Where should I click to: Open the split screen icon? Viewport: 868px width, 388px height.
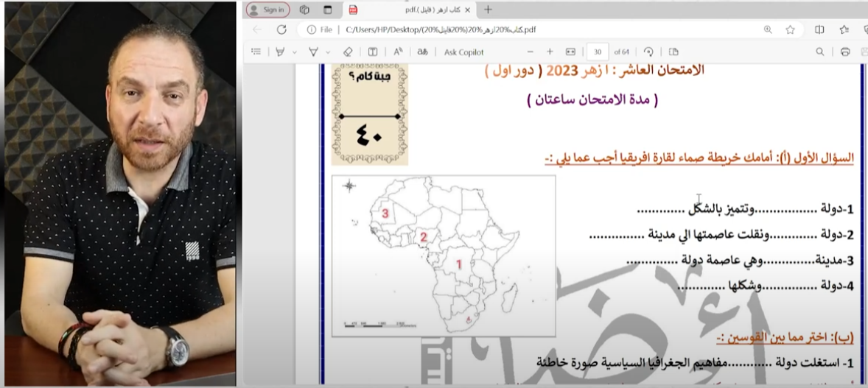[820, 30]
